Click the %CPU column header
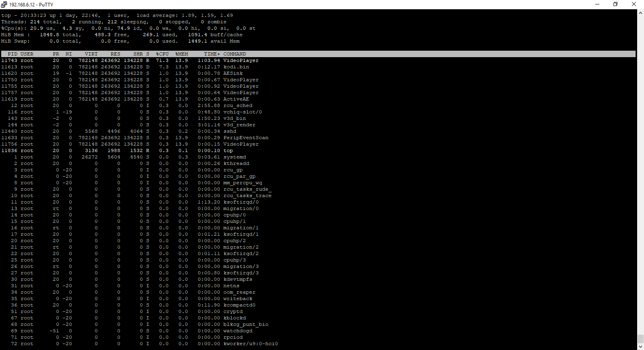 click(x=162, y=54)
